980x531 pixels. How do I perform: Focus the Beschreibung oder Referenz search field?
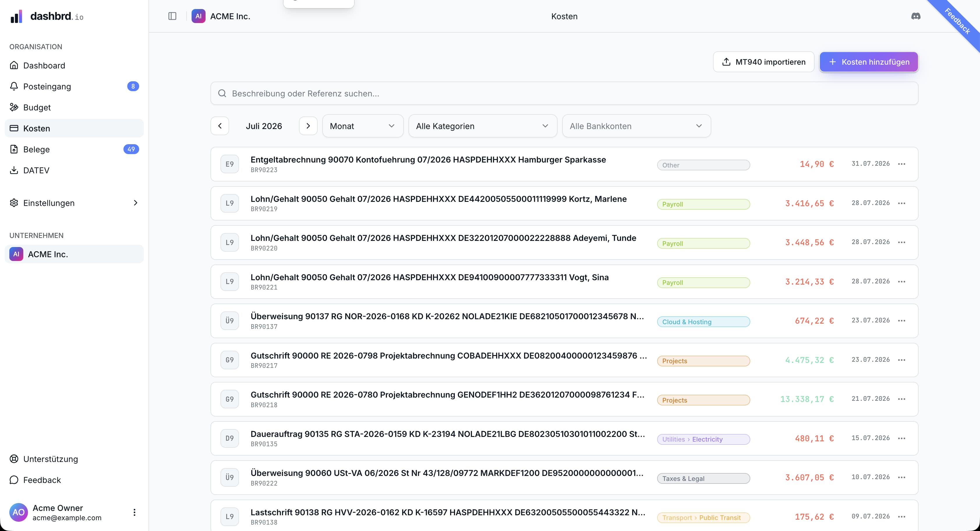(564, 93)
